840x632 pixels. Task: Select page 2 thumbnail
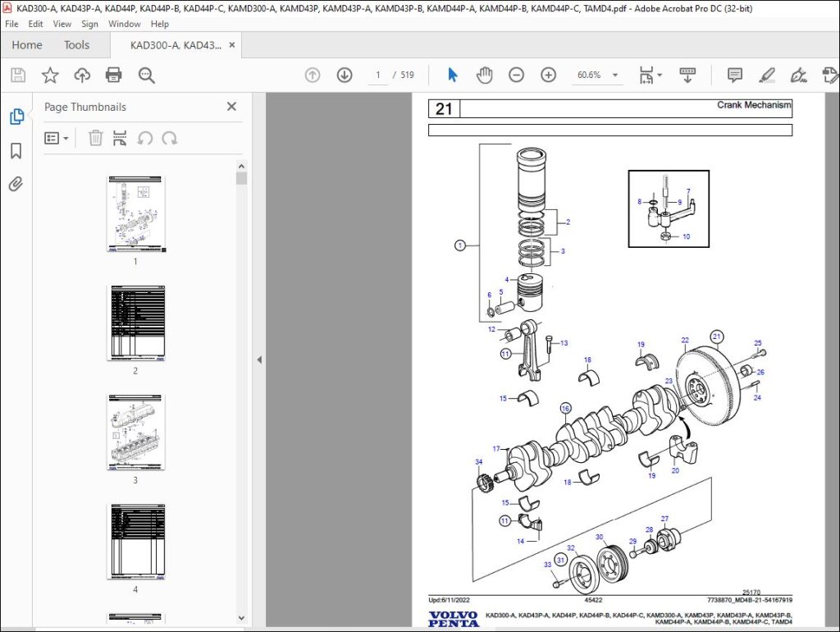(x=137, y=323)
